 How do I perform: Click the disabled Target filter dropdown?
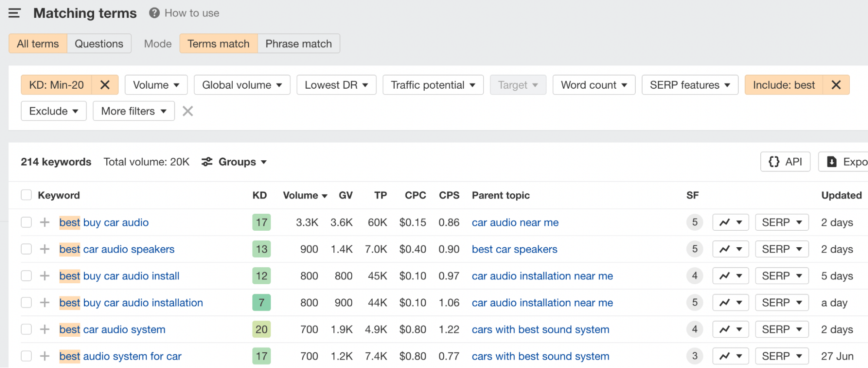pyautogui.click(x=518, y=85)
